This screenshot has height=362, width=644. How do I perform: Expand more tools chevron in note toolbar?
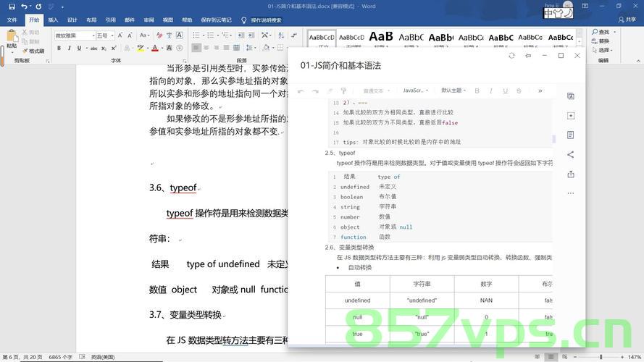pyautogui.click(x=540, y=90)
